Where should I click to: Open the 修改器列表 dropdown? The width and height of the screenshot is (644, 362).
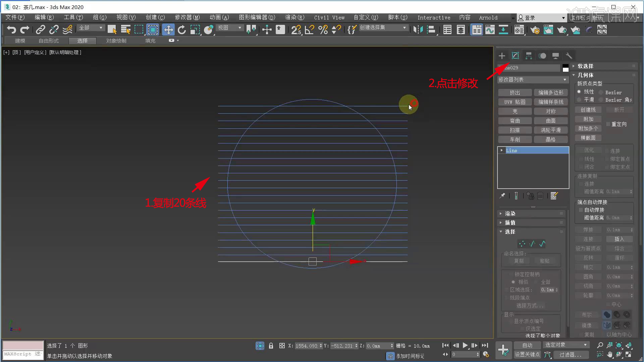coord(533,80)
